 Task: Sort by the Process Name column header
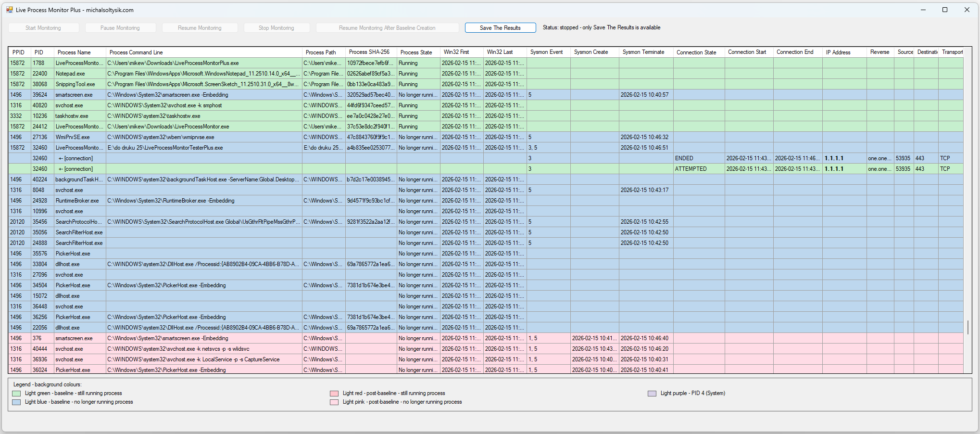74,52
